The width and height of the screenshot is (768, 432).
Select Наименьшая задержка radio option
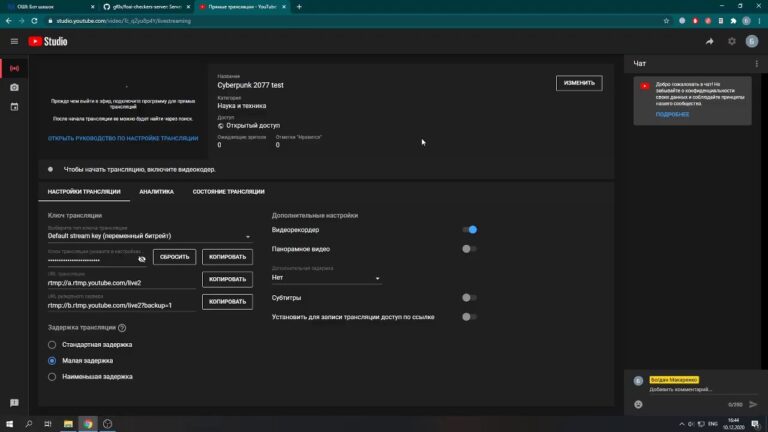[x=52, y=377]
